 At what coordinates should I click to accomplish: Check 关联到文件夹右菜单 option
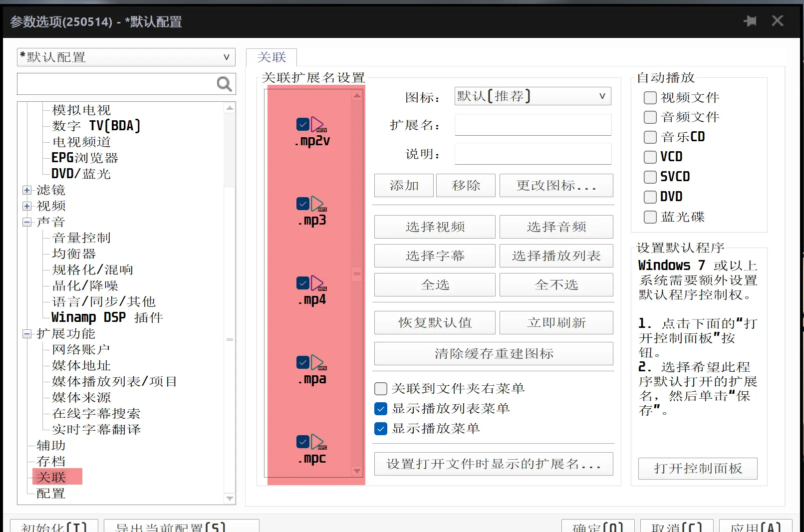pos(381,389)
